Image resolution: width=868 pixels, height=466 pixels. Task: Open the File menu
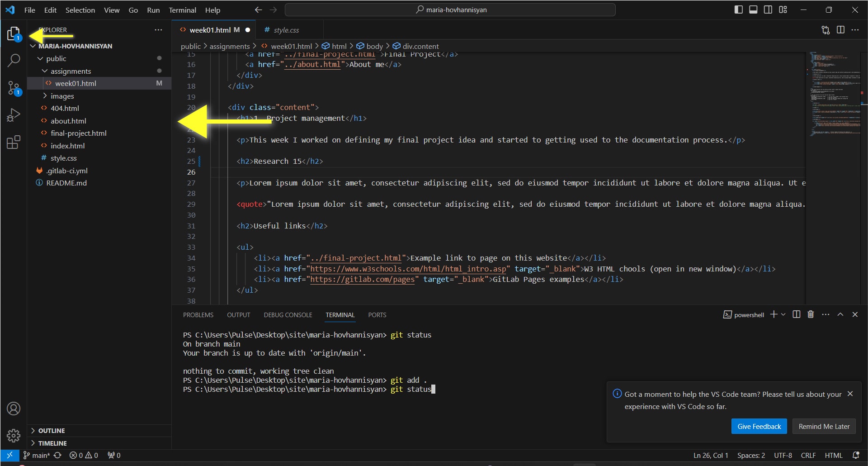point(29,10)
